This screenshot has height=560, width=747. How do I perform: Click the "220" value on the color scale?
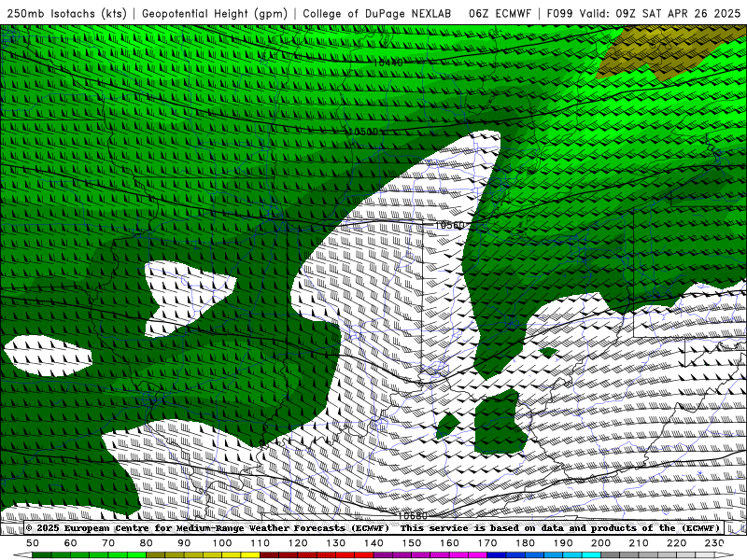click(676, 543)
